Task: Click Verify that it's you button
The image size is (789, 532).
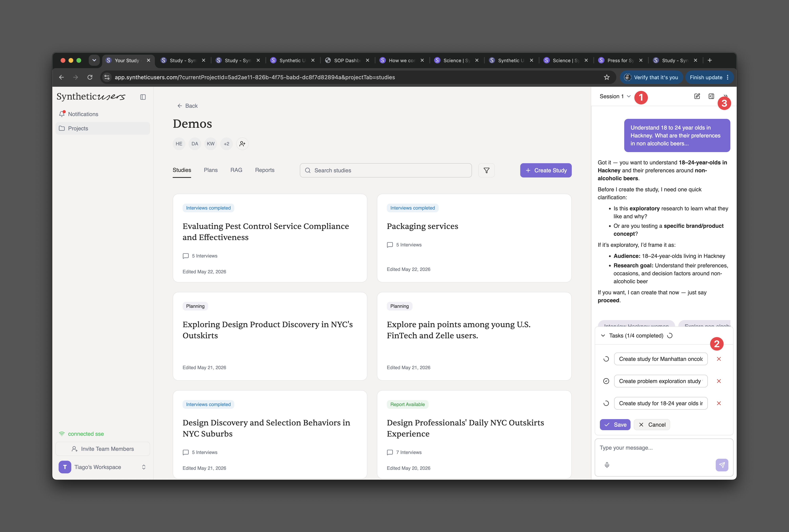Action: [651, 77]
